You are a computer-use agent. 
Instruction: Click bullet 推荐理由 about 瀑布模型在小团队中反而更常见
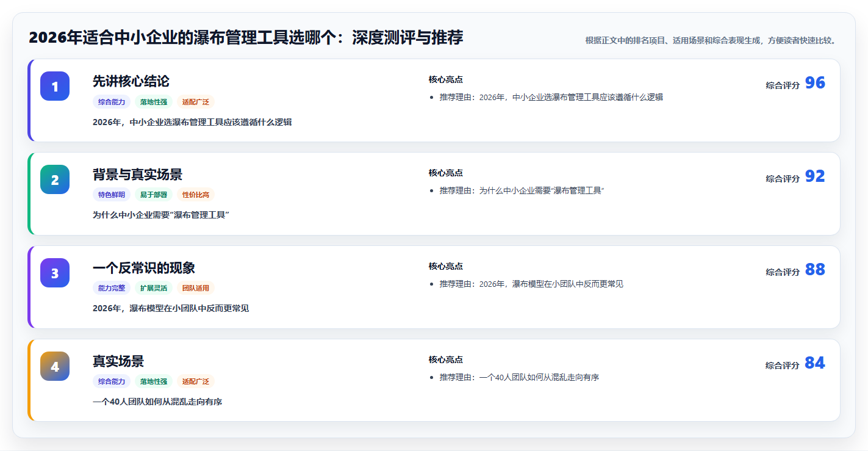(531, 284)
